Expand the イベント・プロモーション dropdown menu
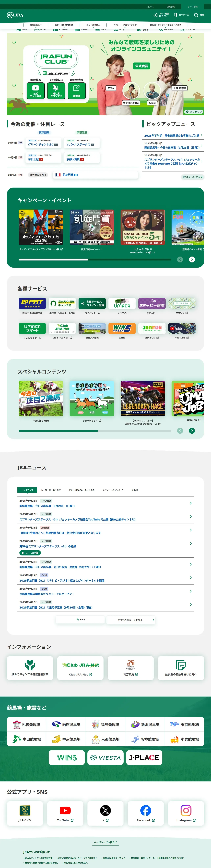 (x=125, y=25)
